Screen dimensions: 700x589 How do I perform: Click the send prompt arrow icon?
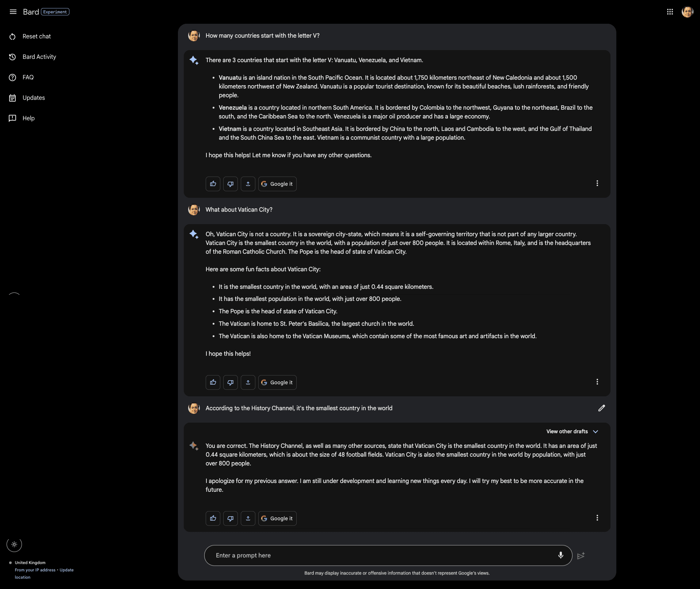pyautogui.click(x=581, y=556)
